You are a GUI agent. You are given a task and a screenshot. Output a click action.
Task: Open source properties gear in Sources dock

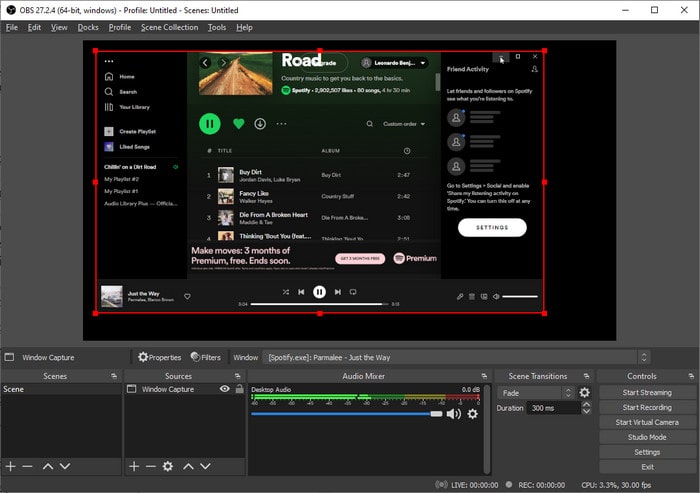168,466
